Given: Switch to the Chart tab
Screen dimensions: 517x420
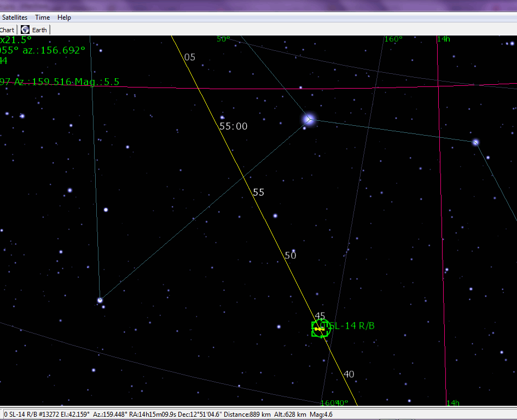Looking at the screenshot, I should tap(7, 30).
